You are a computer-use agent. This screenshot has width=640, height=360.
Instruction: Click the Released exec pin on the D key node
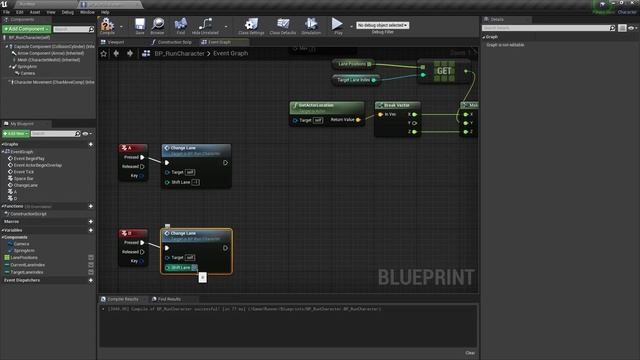[x=142, y=252]
